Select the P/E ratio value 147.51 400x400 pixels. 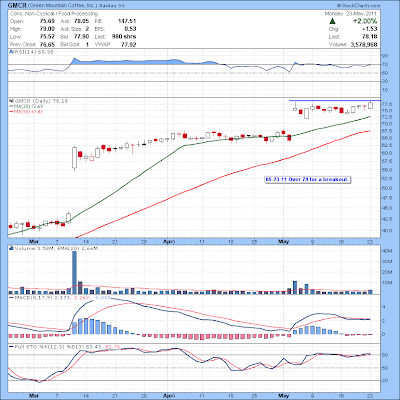(x=127, y=21)
